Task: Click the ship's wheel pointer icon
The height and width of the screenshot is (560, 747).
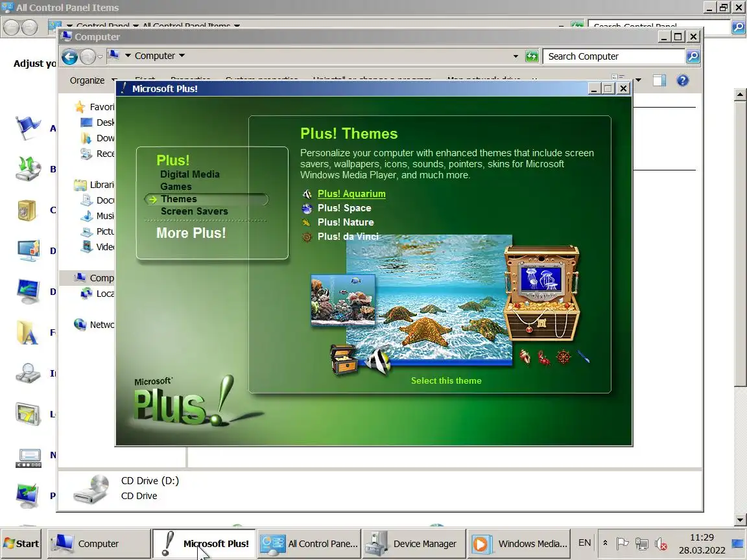Action: 563,357
